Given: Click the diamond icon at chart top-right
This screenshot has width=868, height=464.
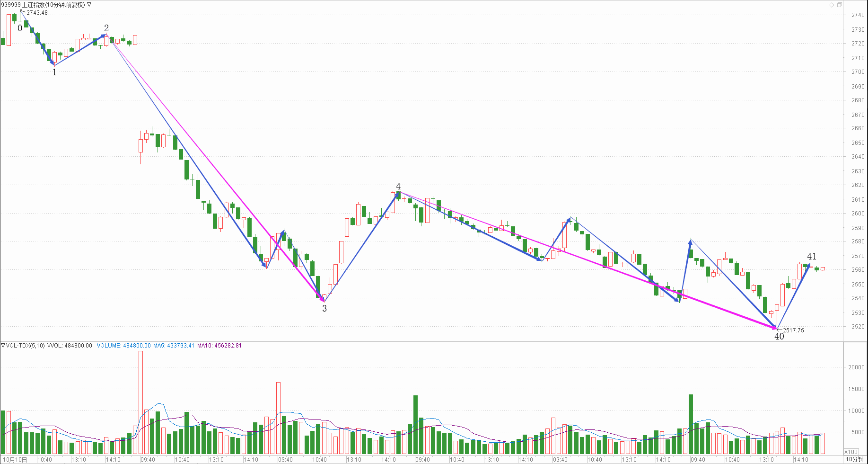Looking at the screenshot, I should 832,5.
